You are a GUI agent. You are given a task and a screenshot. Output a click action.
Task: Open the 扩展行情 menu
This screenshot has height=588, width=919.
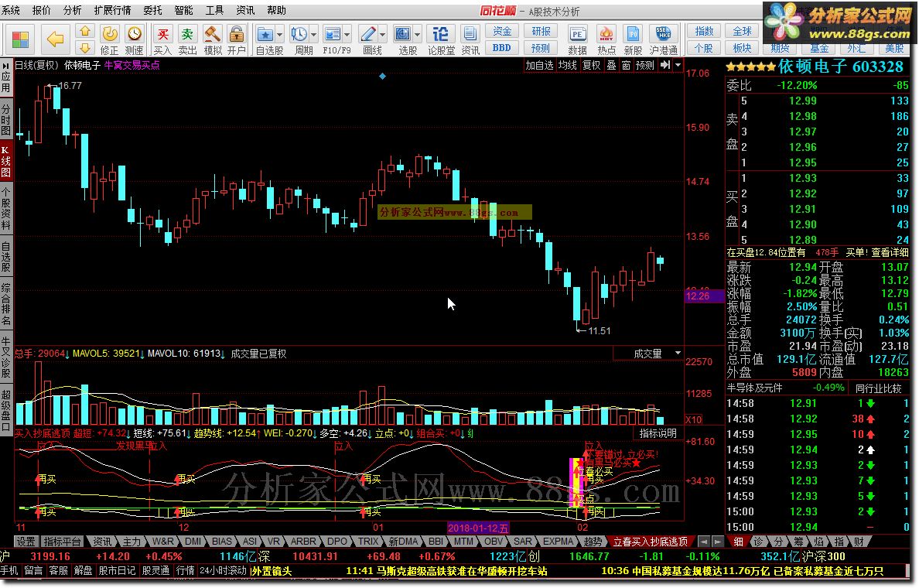pos(112,10)
